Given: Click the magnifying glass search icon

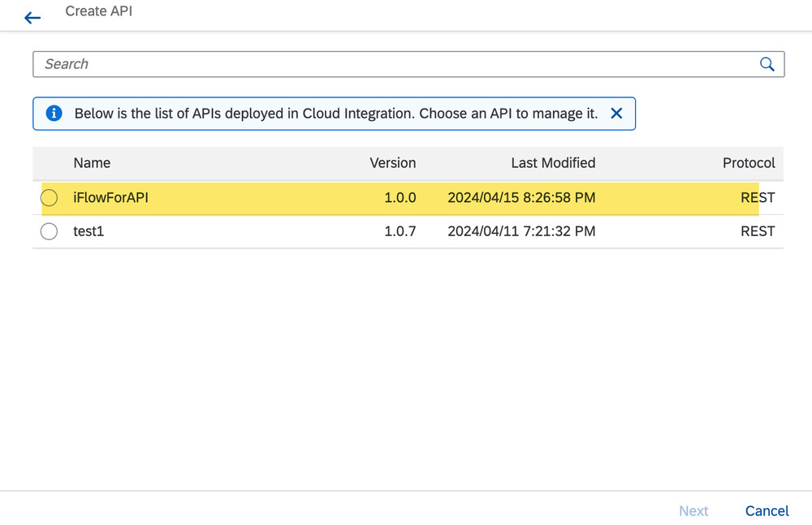Looking at the screenshot, I should [x=767, y=63].
